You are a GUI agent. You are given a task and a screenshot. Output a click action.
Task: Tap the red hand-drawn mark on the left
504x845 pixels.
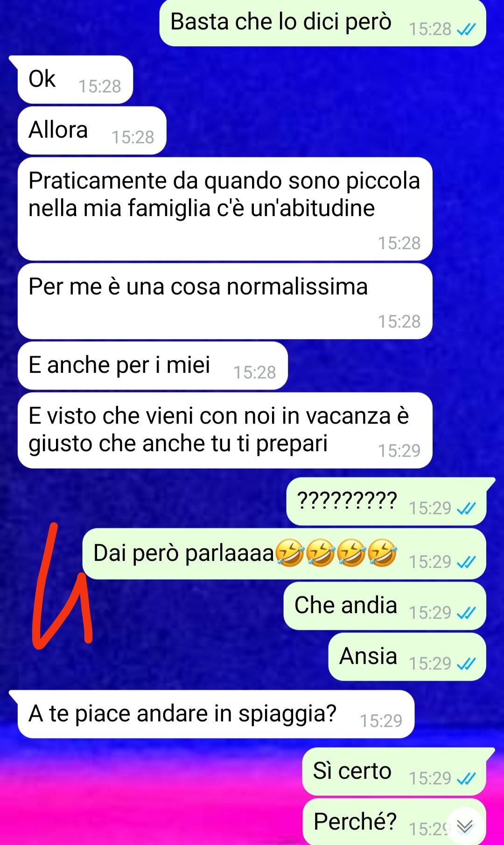tap(62, 586)
